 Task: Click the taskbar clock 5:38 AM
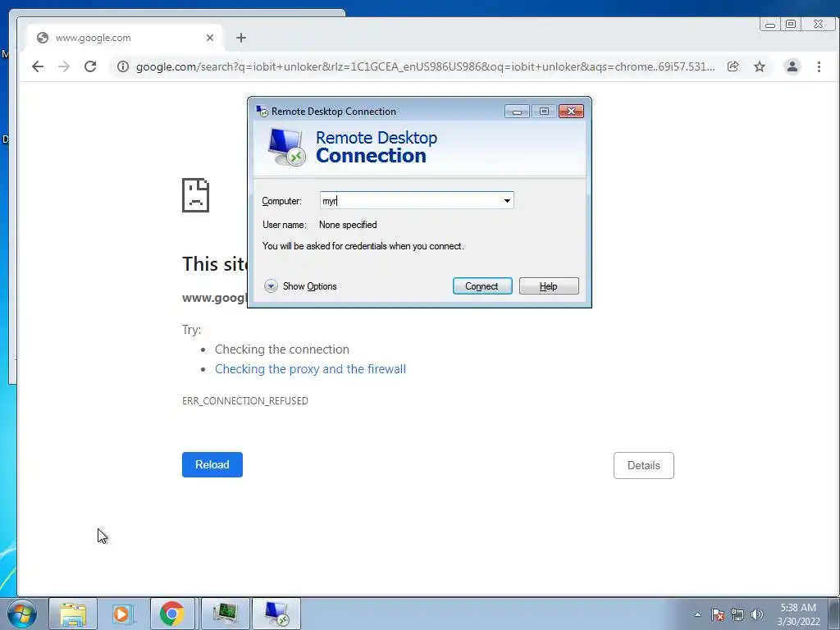tap(798, 608)
